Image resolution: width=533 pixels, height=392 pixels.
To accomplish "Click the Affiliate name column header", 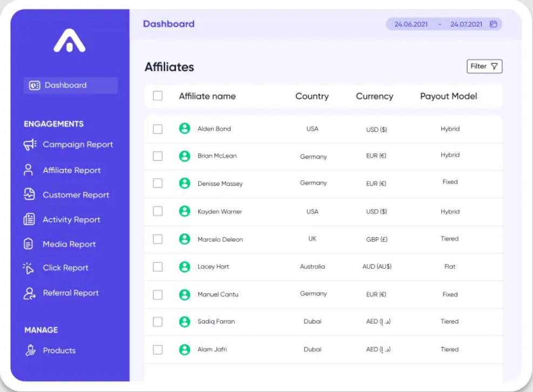I will pyautogui.click(x=207, y=96).
